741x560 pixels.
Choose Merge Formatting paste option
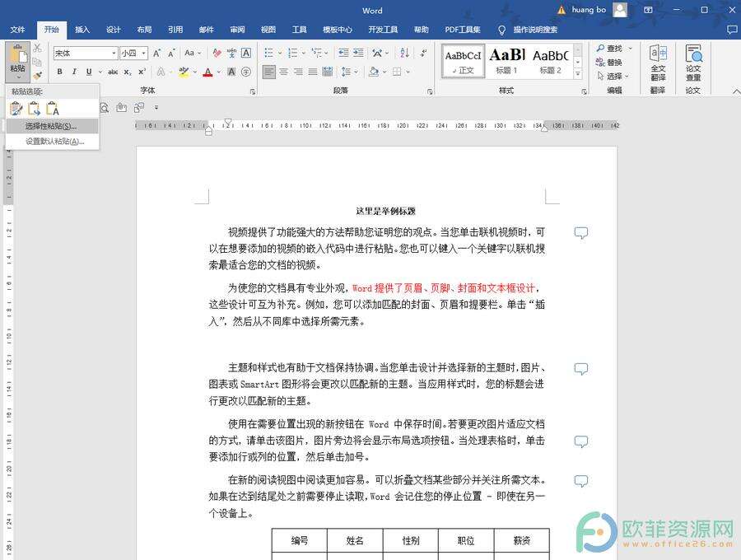(34, 109)
